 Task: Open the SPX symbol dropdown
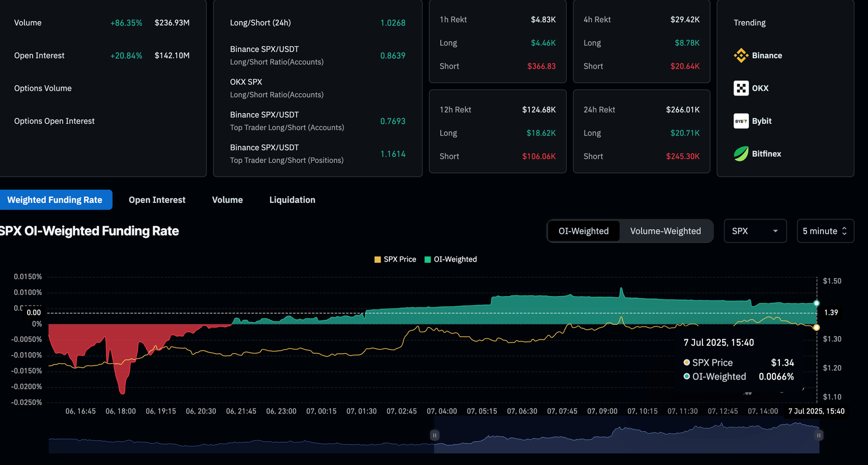[x=754, y=231]
